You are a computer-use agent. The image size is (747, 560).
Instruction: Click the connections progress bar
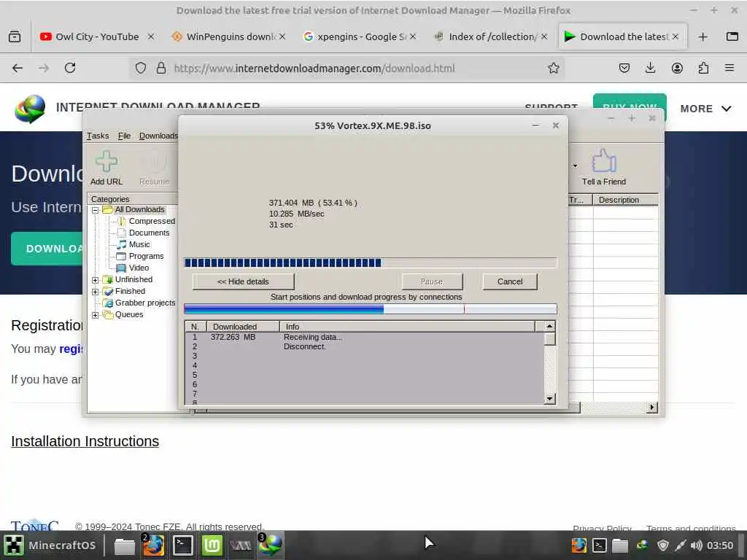pyautogui.click(x=370, y=309)
